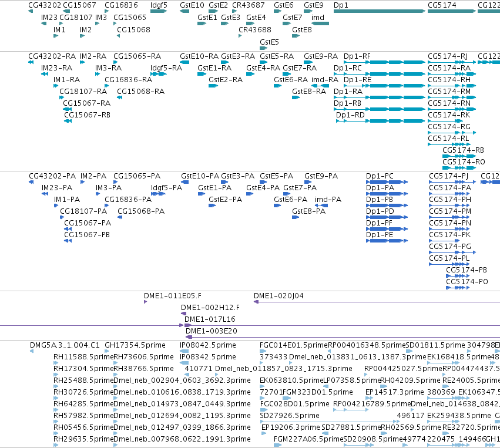Select protein Dp1-PC label

click(380, 176)
